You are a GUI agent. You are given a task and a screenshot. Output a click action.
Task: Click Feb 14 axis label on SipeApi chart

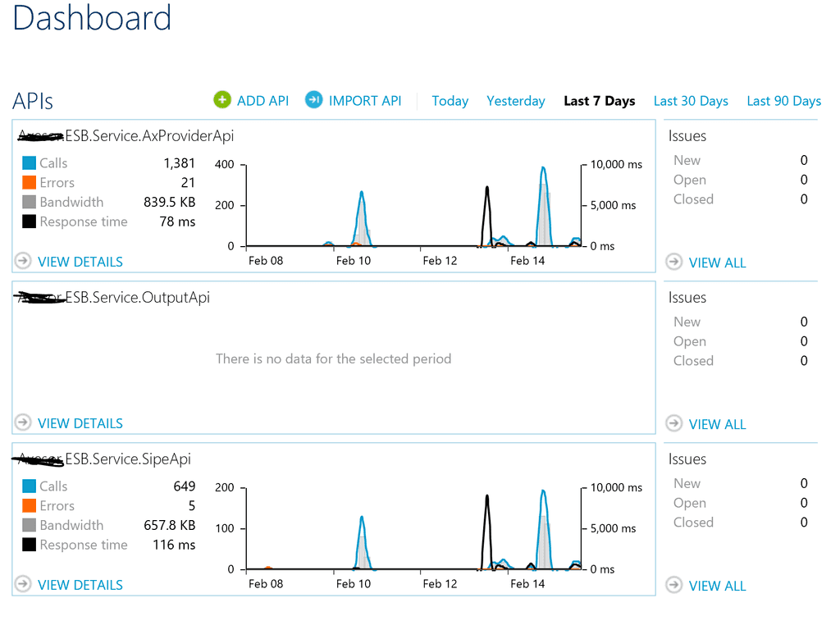click(527, 584)
